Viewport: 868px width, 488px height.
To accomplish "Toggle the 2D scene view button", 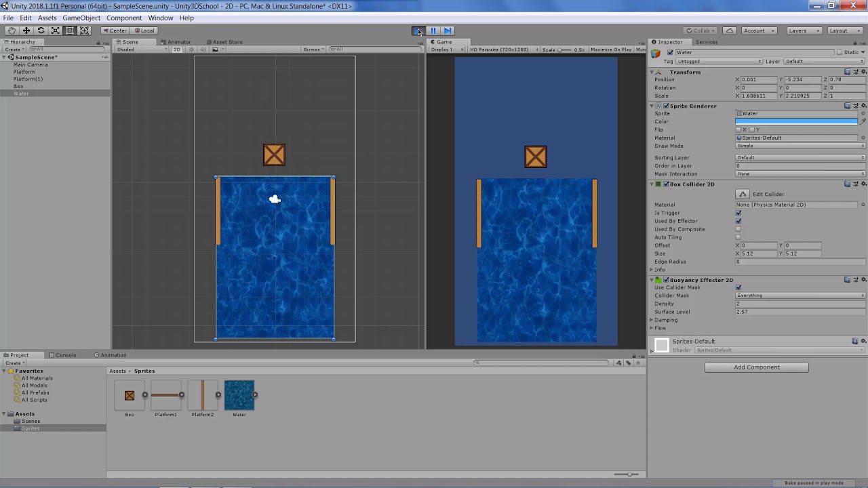I will coord(177,49).
